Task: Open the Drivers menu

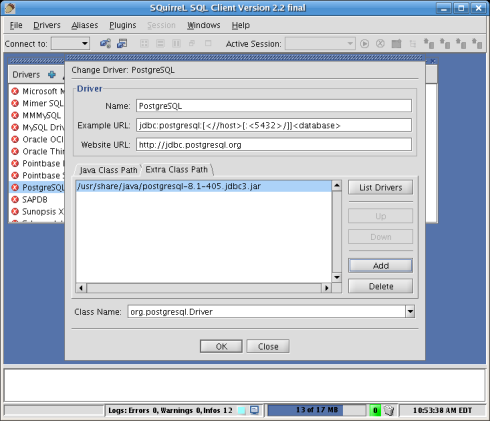Action: pyautogui.click(x=47, y=25)
